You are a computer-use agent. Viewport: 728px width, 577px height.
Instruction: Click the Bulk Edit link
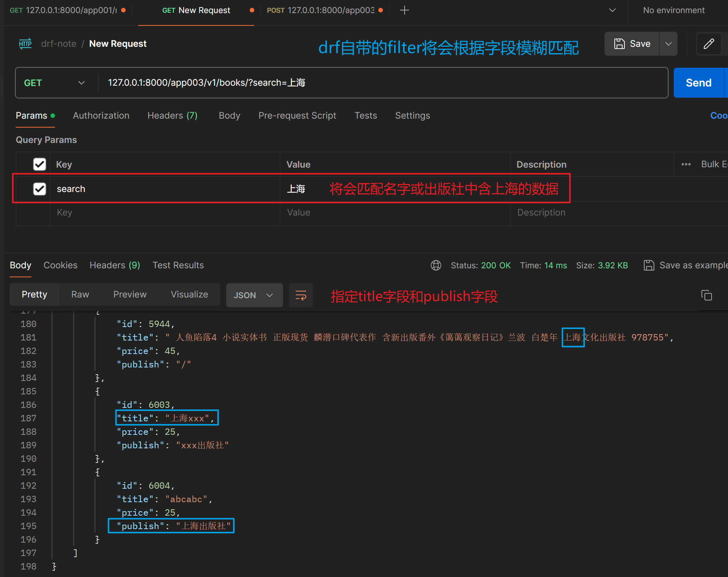click(x=714, y=164)
